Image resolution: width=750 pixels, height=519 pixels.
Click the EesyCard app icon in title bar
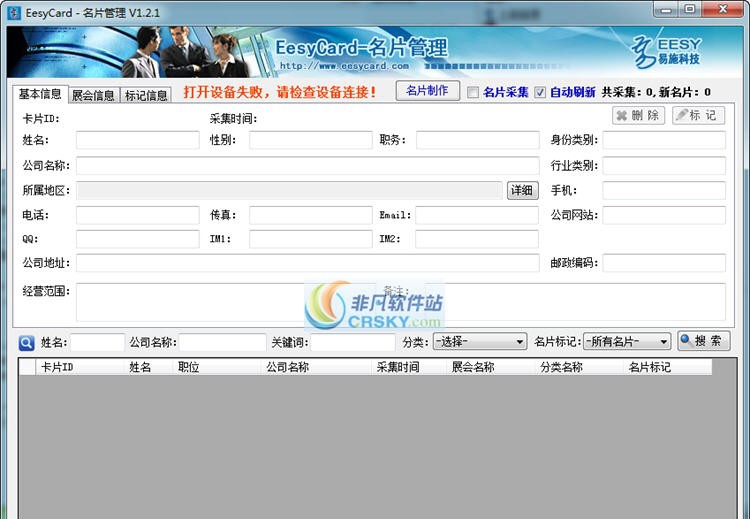point(14,12)
